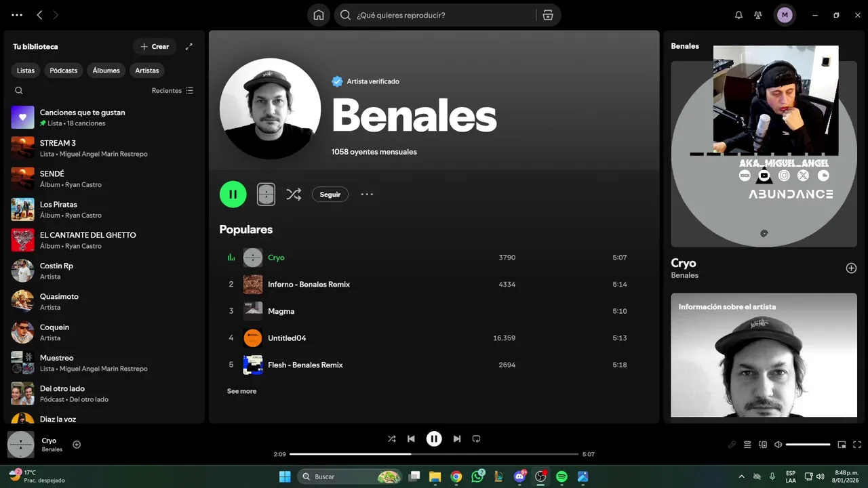Open EL CANTANTE DEL GHETTO album
868x488 pixels.
coord(104,240)
